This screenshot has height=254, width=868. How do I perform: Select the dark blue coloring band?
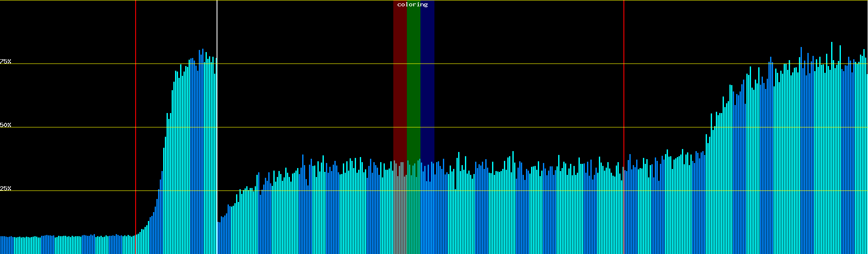click(x=427, y=85)
